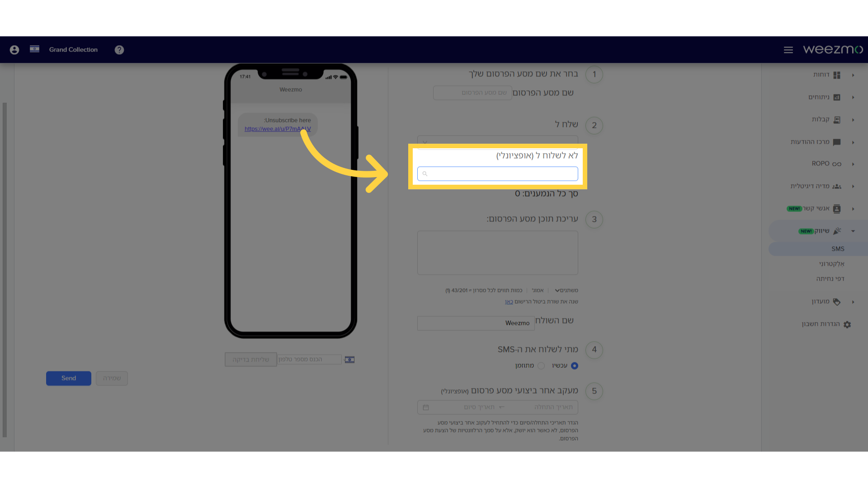868x488 pixels.
Task: Click the help question mark icon in top bar
Action: click(119, 49)
